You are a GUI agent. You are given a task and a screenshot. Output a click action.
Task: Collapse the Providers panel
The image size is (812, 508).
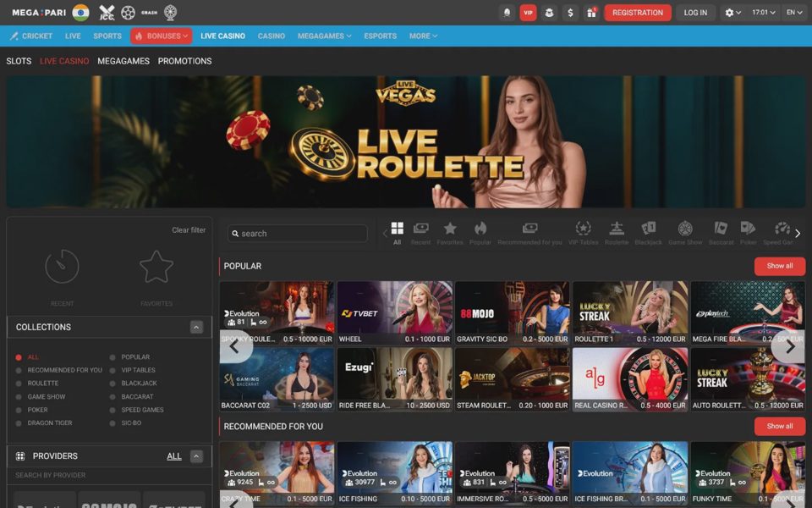pos(196,456)
